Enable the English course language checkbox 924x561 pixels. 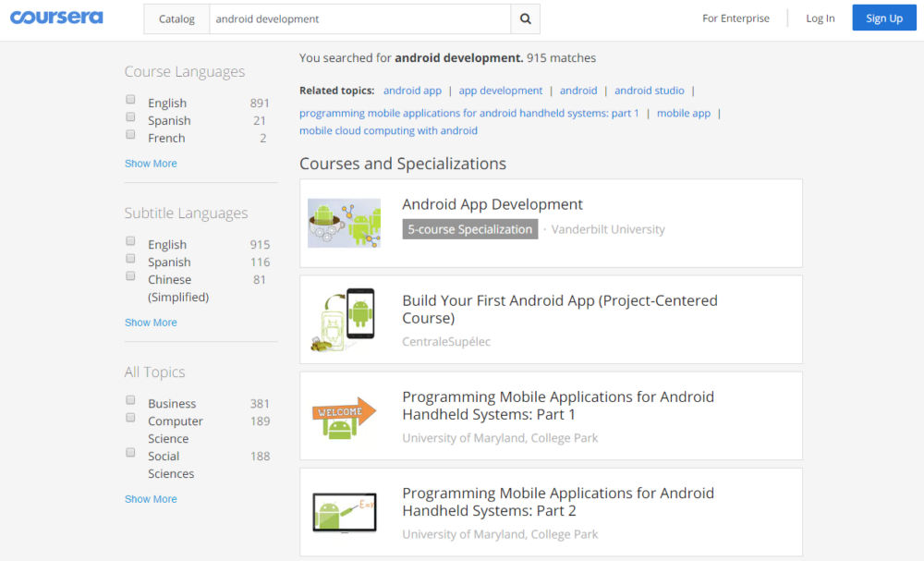[130, 100]
